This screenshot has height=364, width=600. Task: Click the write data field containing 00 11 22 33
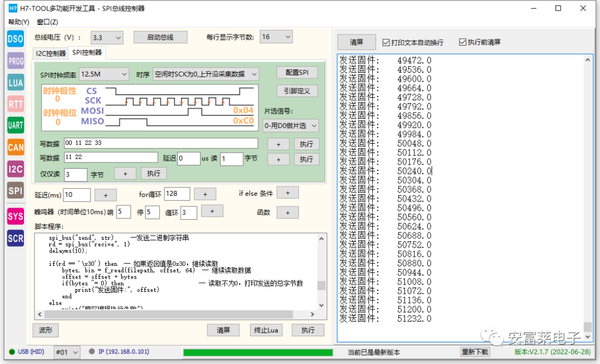[161, 143]
